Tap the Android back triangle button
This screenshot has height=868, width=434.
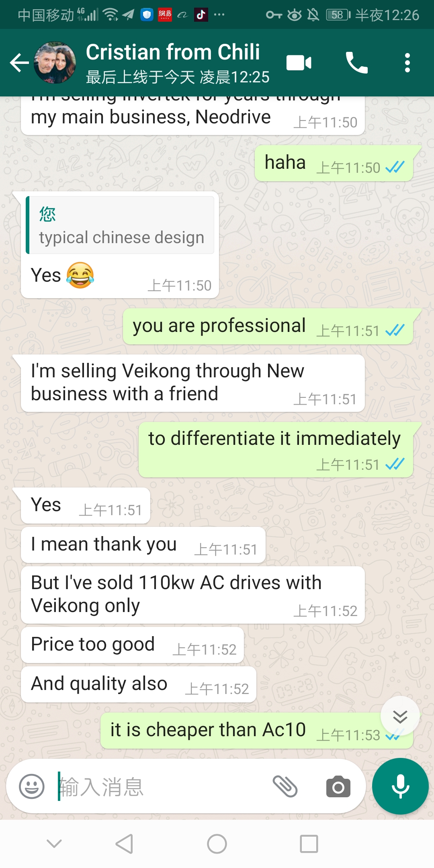coord(124,843)
